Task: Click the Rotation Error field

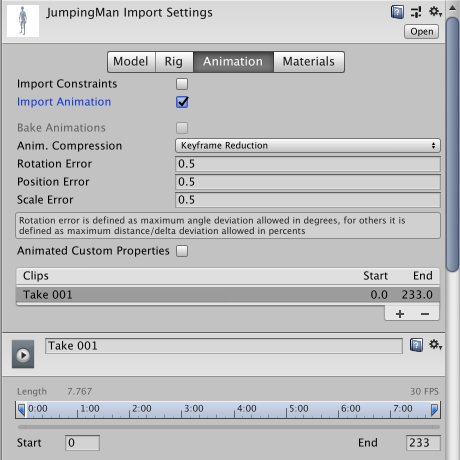Action: click(308, 164)
